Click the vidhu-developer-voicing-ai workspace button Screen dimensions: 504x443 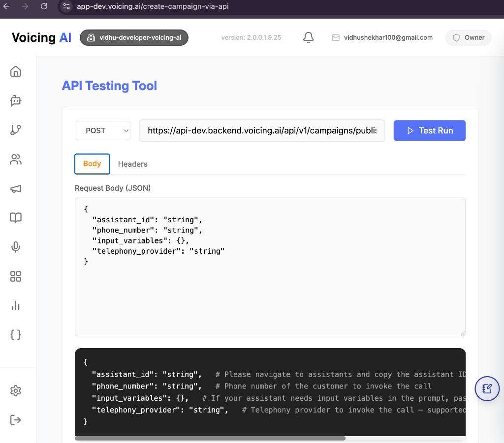[134, 37]
